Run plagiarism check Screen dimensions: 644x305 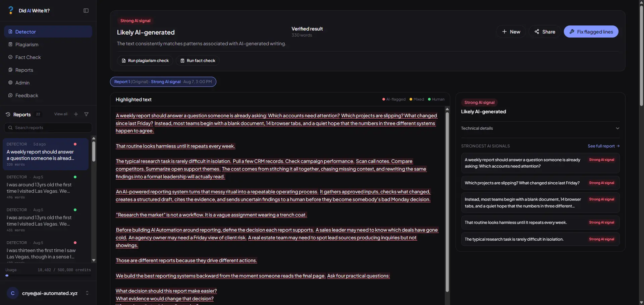(145, 61)
